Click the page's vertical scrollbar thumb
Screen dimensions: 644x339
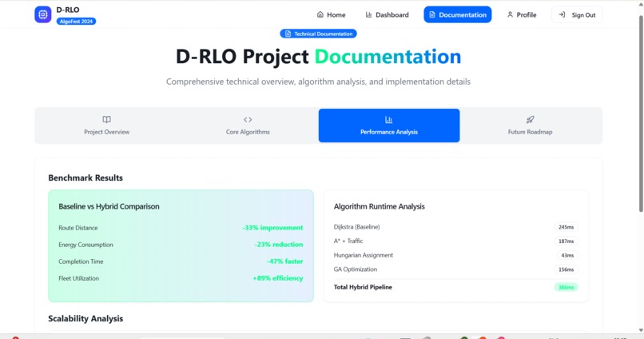tap(641, 114)
